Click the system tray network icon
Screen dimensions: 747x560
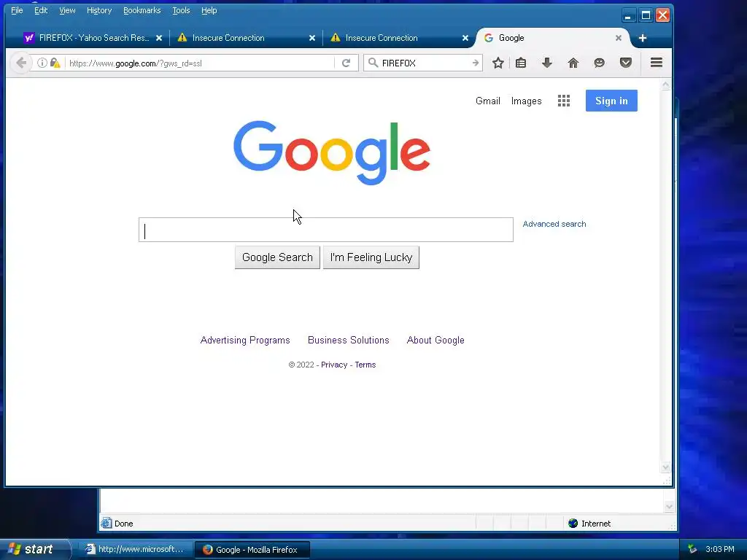[692, 549]
